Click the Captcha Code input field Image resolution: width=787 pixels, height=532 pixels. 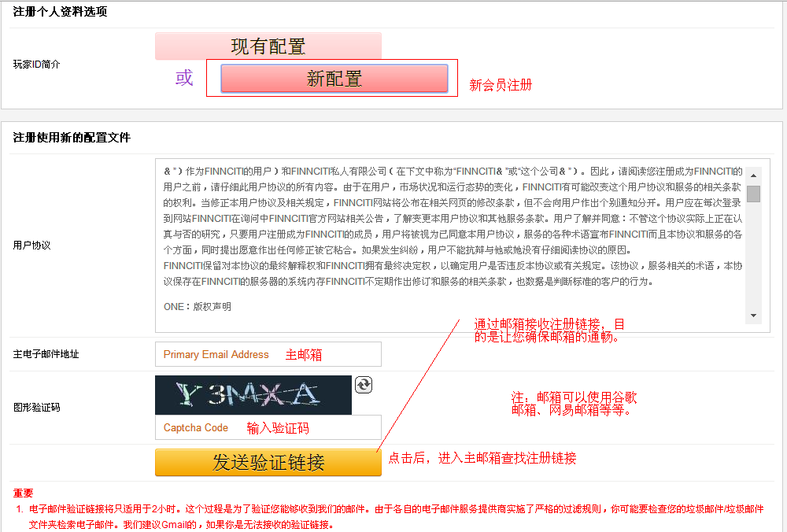pos(268,427)
